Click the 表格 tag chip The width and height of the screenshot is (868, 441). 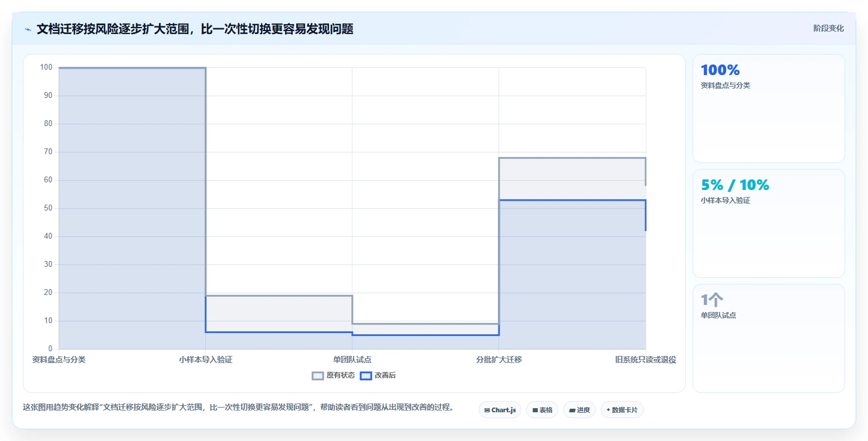pos(542,410)
